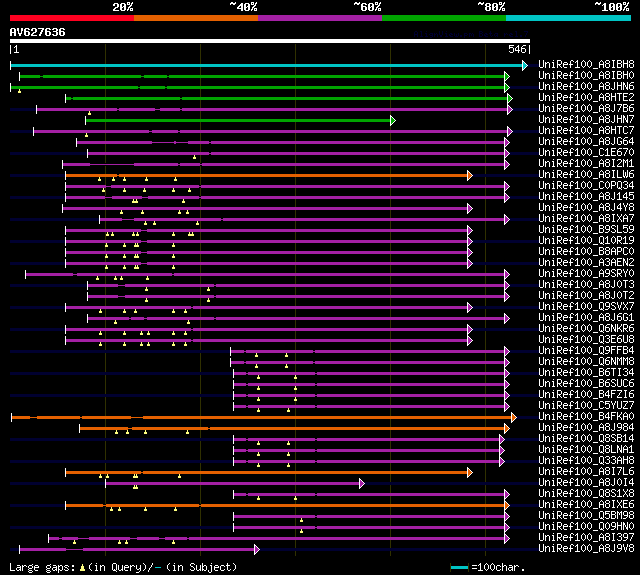Select the cyan ~100% legend segment

[567, 18]
